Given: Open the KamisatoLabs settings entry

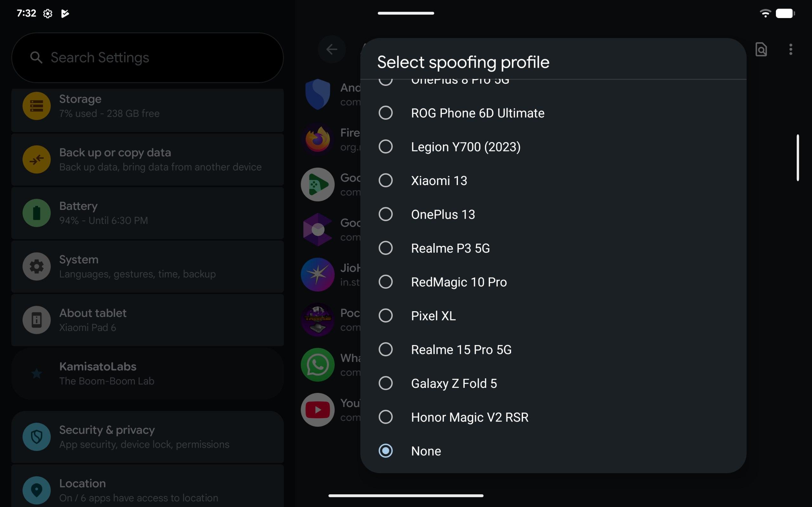Looking at the screenshot, I should click(x=147, y=373).
